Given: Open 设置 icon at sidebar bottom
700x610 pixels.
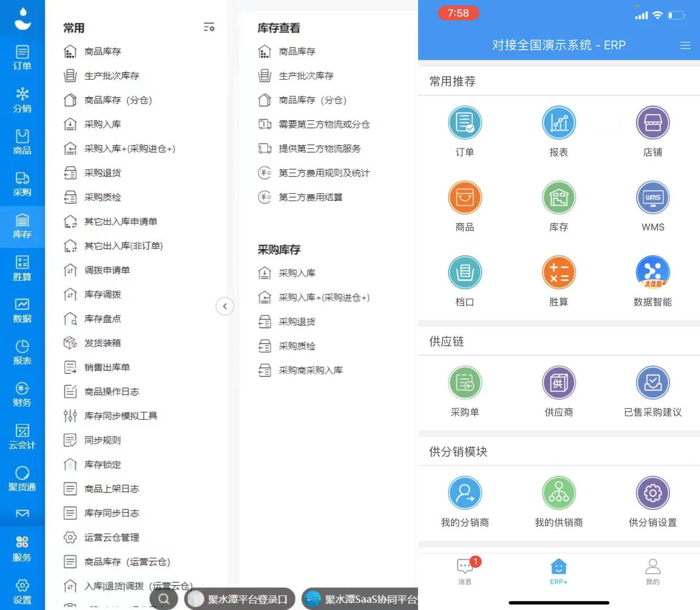Looking at the screenshot, I should pos(22,589).
